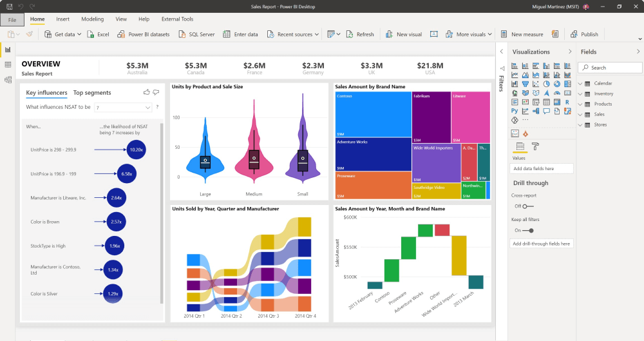The image size is (644, 341).
Task: Expand the Stores table in Fields
Action: [580, 124]
